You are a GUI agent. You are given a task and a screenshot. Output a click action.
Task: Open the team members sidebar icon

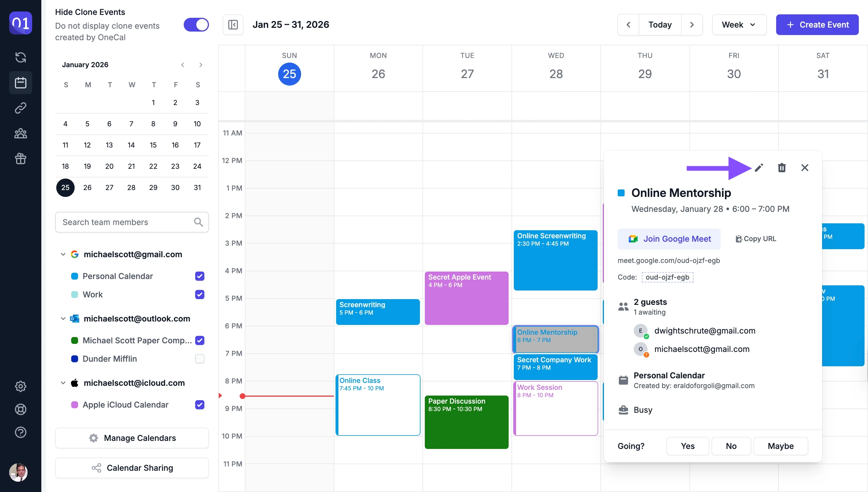21,133
